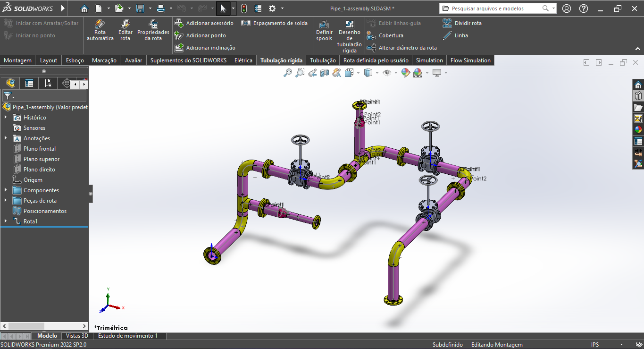This screenshot has width=644, height=349.
Task: Click the Zoom to fit magnifier icon
Action: click(287, 73)
